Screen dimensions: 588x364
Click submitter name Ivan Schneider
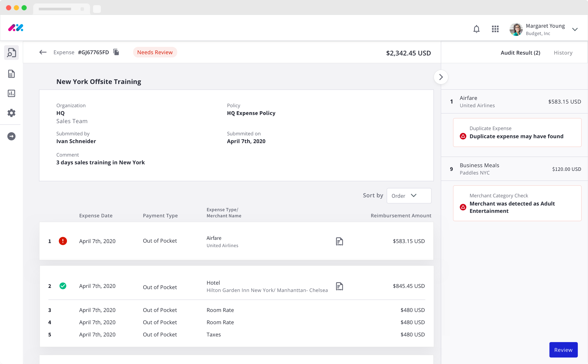tap(76, 141)
